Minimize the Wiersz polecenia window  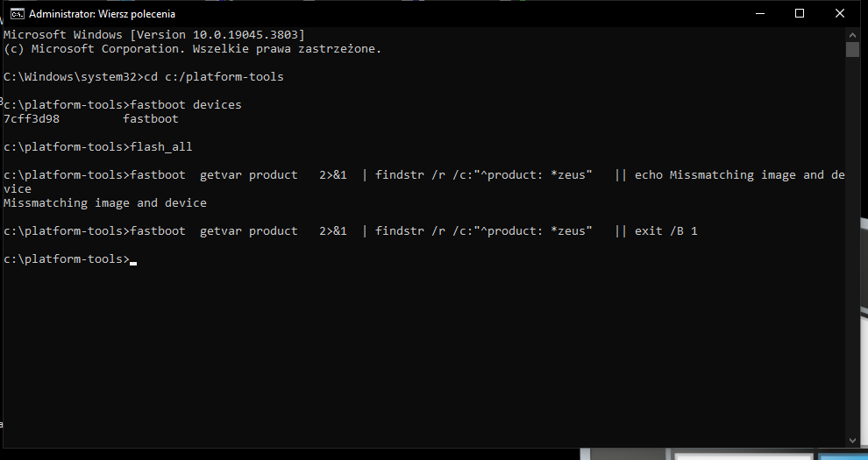(x=758, y=13)
